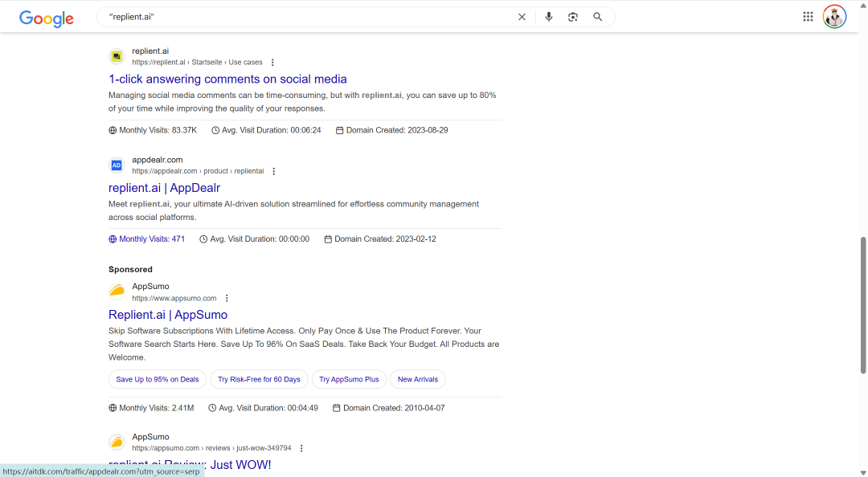Open the Google apps grid
The width and height of the screenshot is (868, 477).
click(x=808, y=17)
